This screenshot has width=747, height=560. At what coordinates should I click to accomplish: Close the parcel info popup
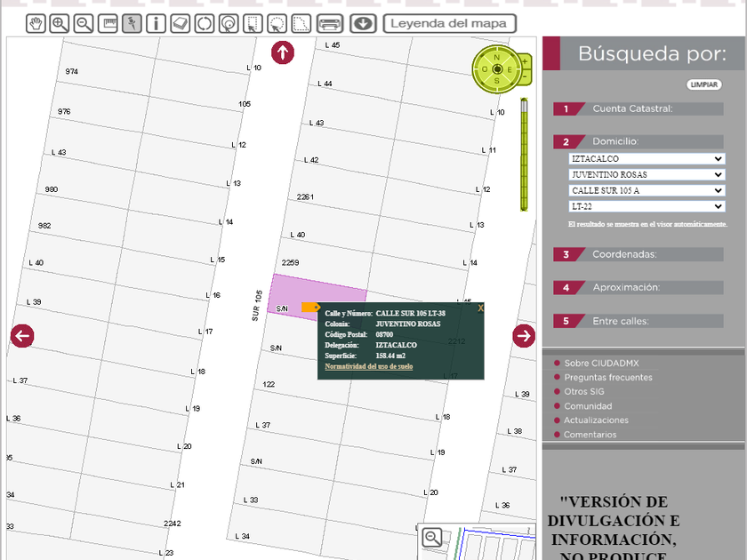click(480, 308)
